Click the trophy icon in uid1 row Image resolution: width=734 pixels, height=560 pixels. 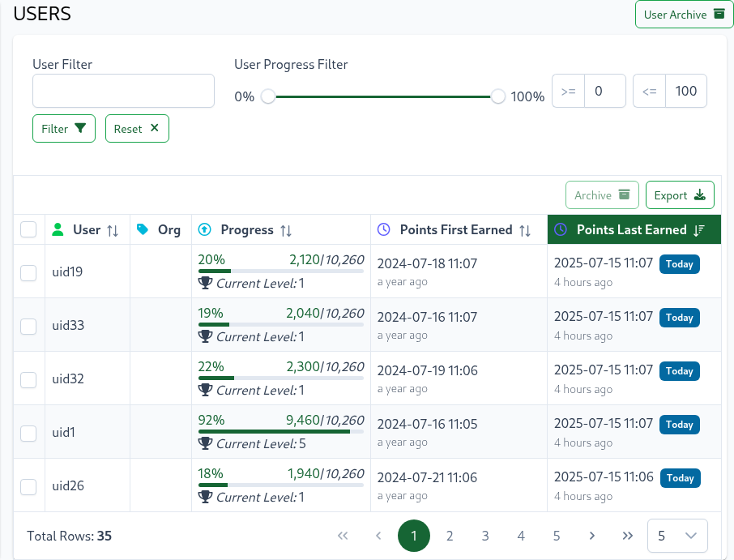[x=205, y=443]
